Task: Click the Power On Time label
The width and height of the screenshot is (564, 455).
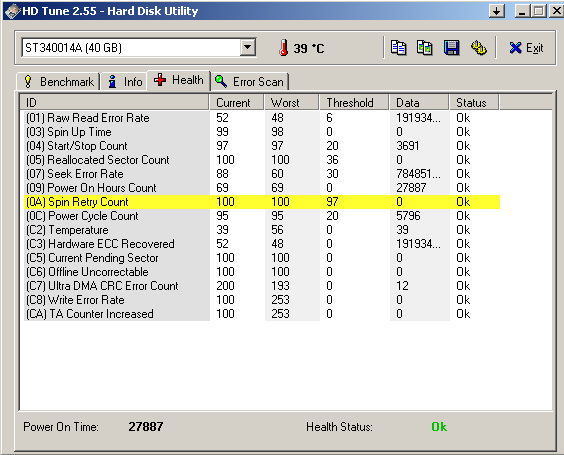Action: click(61, 427)
